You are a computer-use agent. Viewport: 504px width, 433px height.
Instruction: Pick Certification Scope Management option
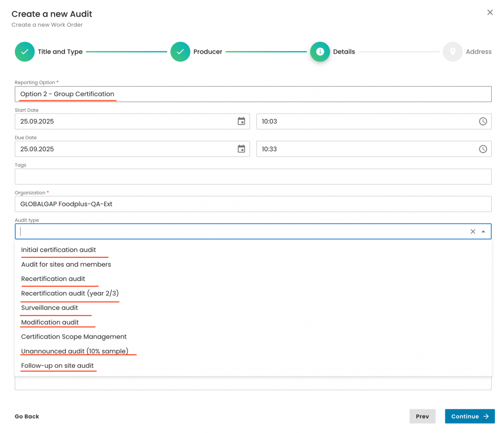74,337
